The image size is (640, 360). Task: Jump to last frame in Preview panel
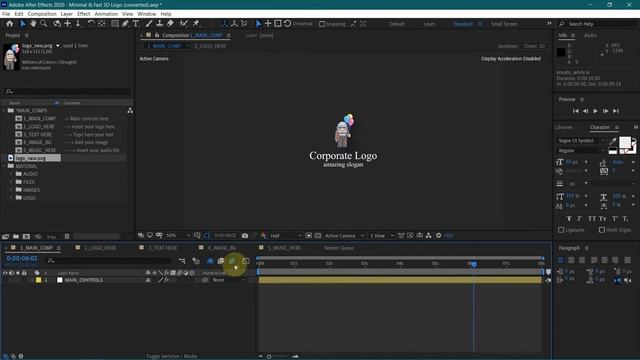click(616, 111)
